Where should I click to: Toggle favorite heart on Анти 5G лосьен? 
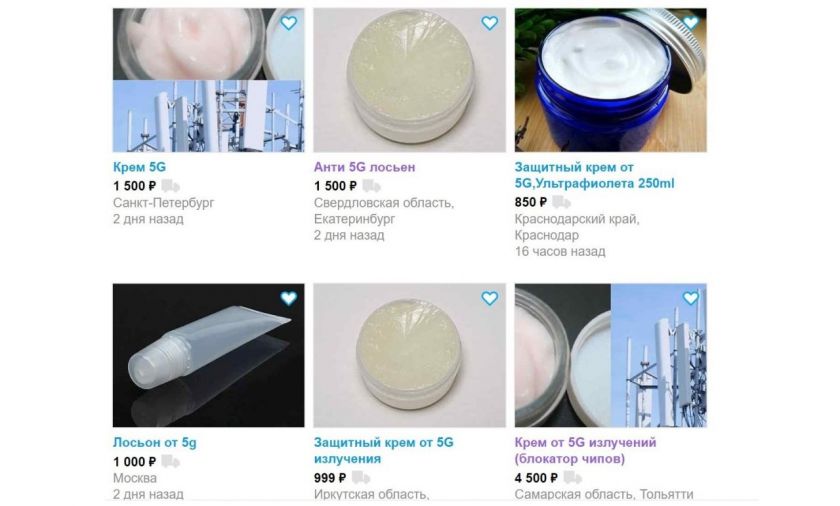(x=490, y=23)
